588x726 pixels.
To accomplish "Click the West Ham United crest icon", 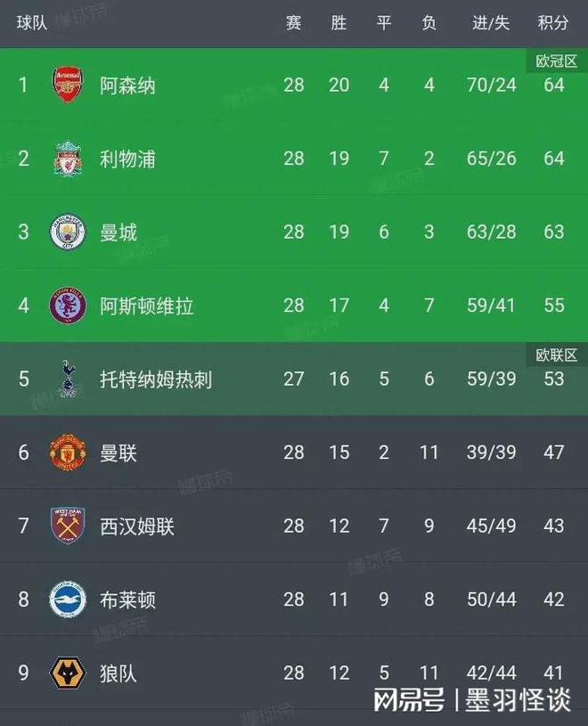I will (x=68, y=526).
